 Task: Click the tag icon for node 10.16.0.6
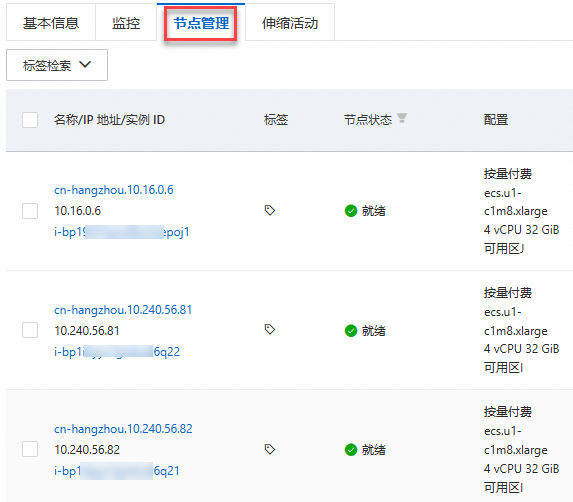click(x=270, y=210)
